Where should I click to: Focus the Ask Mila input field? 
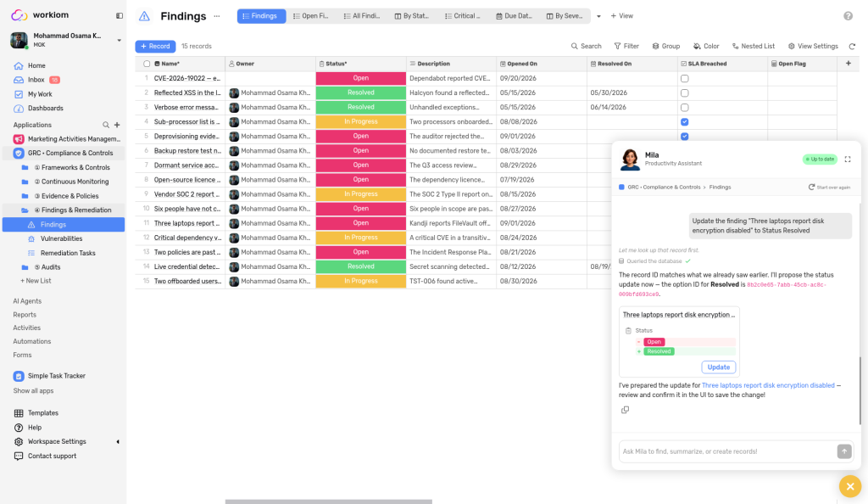(x=727, y=452)
